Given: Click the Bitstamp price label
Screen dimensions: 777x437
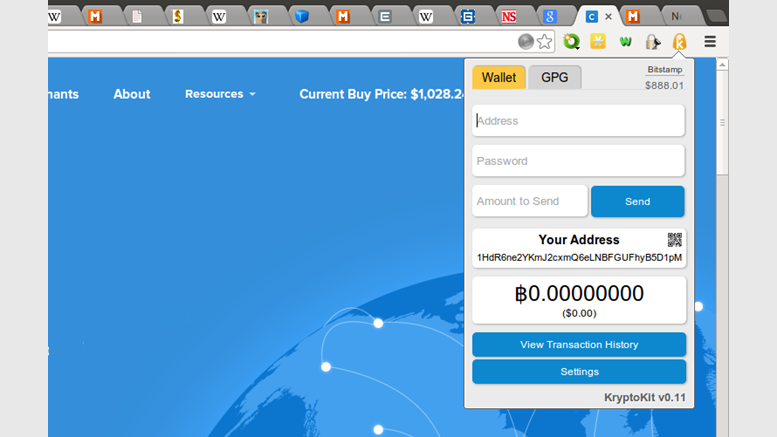Looking at the screenshot, I should (x=665, y=70).
